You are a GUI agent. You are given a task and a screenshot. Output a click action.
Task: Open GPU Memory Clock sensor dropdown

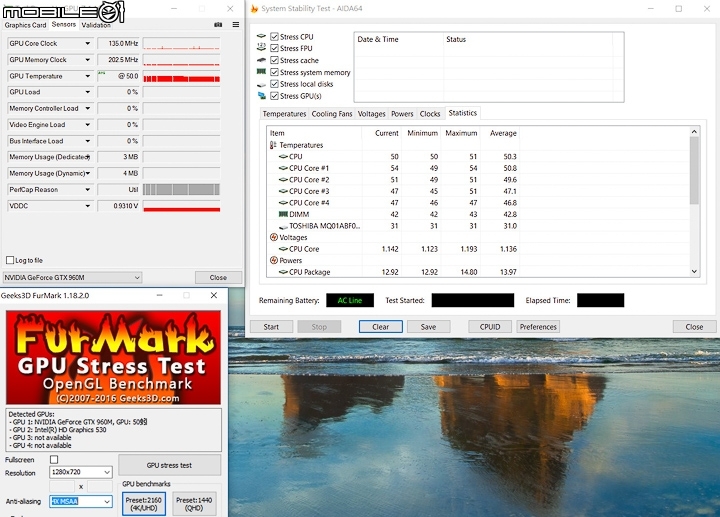(87, 60)
